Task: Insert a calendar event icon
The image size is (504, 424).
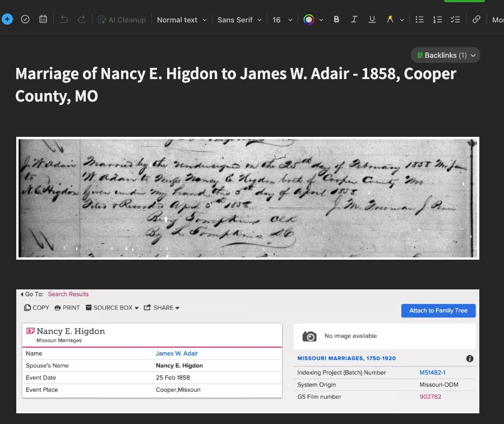Action: pos(43,20)
